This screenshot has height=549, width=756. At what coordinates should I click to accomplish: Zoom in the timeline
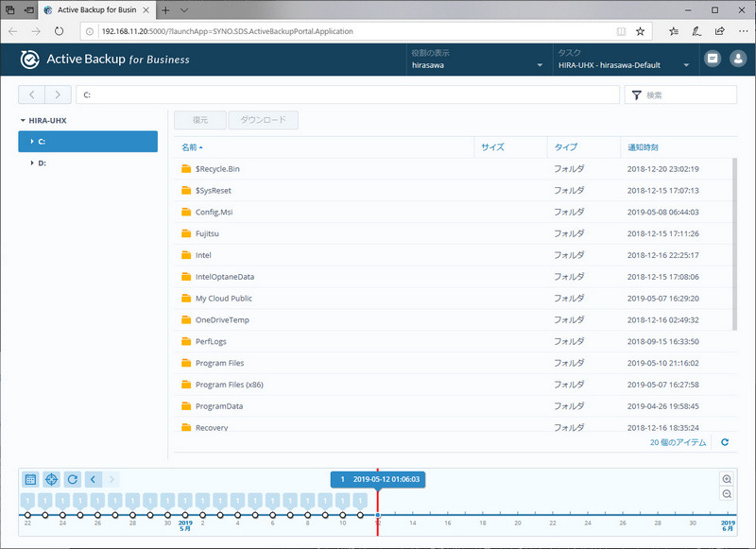(x=727, y=479)
